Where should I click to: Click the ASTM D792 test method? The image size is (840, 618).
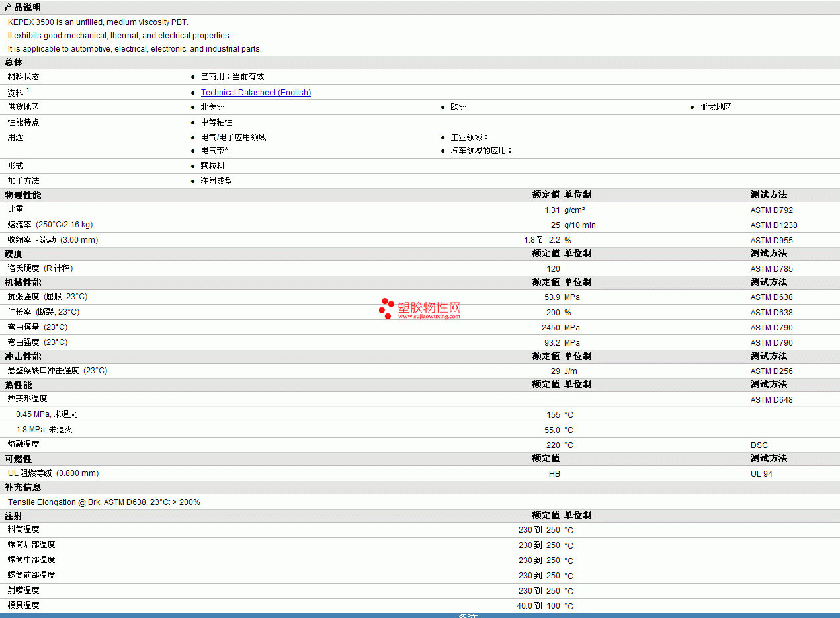[x=772, y=210]
